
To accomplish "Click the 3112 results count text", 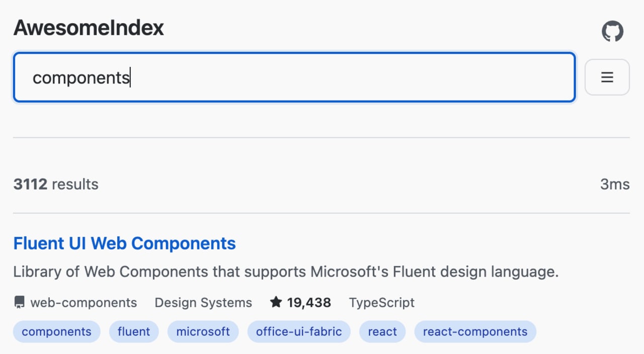I will click(x=56, y=185).
